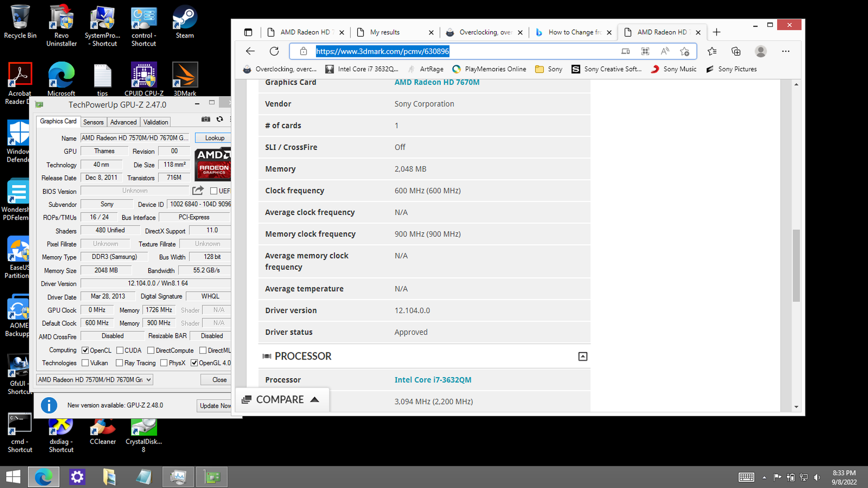Image resolution: width=868 pixels, height=488 pixels.
Task: Open the Edge favorites list icon
Action: (712, 51)
